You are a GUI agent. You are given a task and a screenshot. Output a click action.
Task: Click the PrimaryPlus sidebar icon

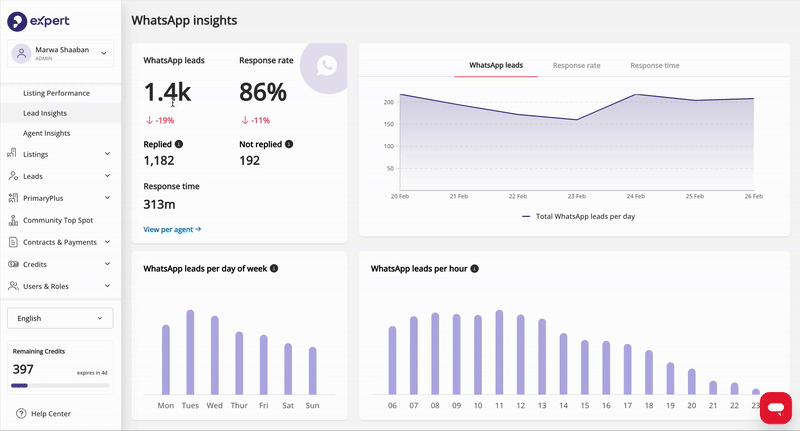point(13,198)
